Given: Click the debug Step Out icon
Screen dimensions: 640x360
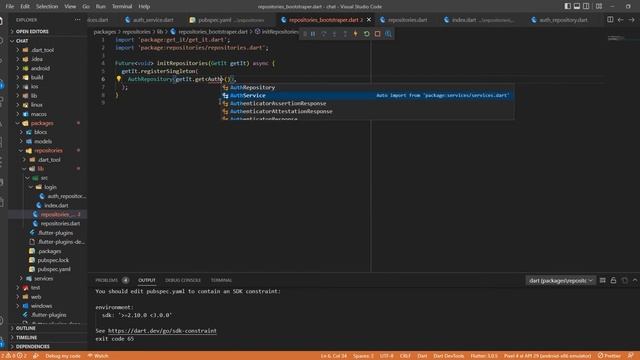Looking at the screenshot, I should (x=345, y=34).
